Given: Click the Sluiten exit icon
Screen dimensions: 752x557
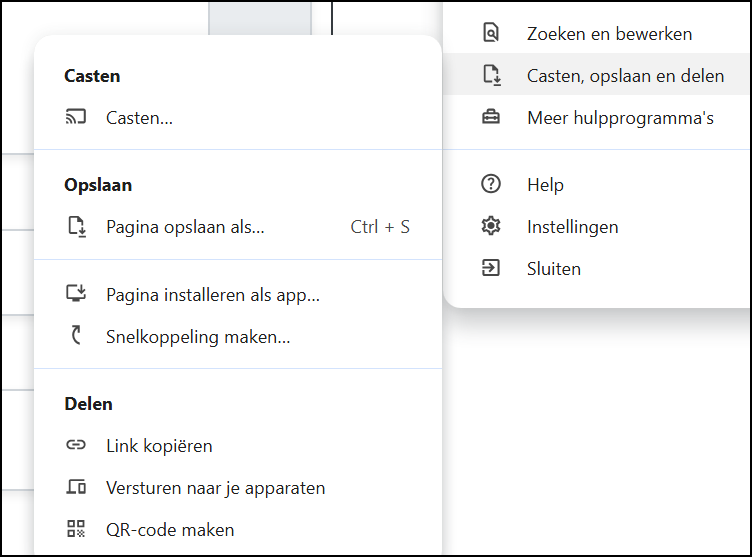Looking at the screenshot, I should coord(491,268).
